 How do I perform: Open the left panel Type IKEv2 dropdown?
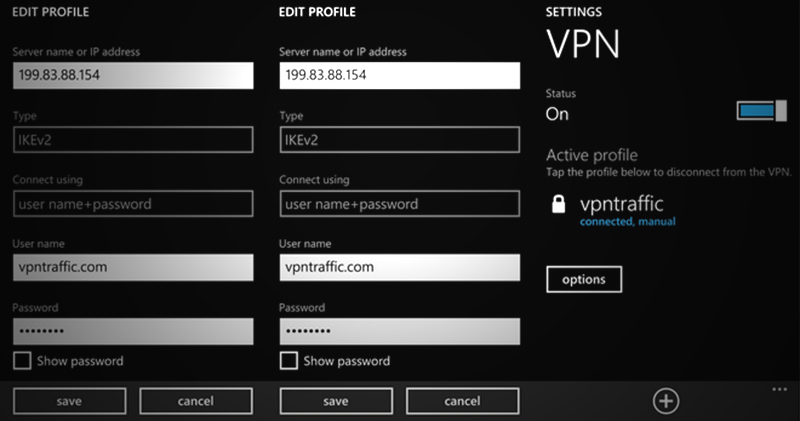pos(133,139)
